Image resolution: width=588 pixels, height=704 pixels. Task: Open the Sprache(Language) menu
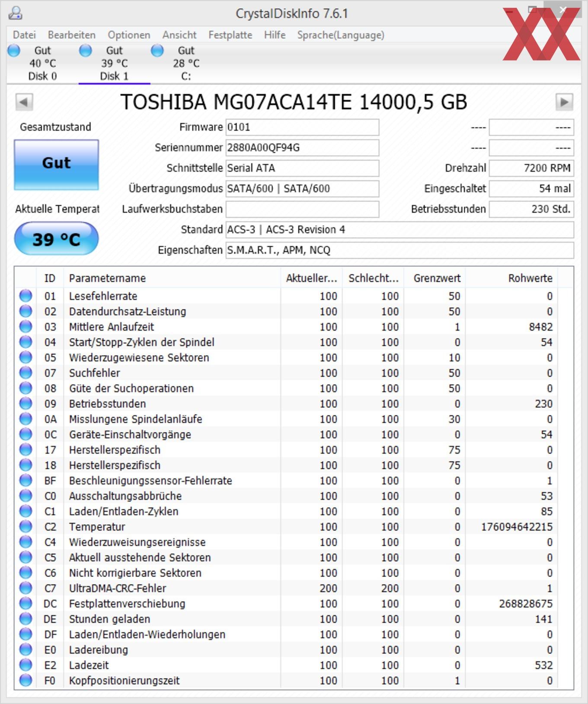(x=341, y=35)
